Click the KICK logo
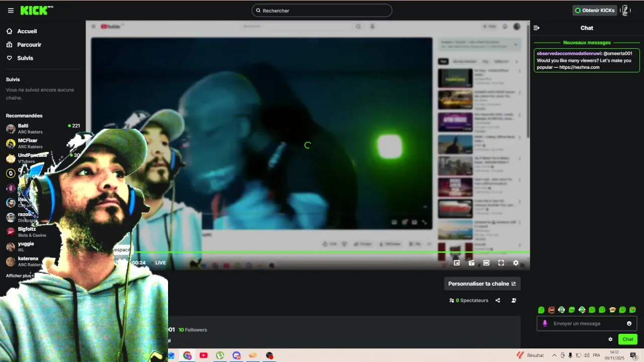The image size is (644, 362). click(x=37, y=10)
